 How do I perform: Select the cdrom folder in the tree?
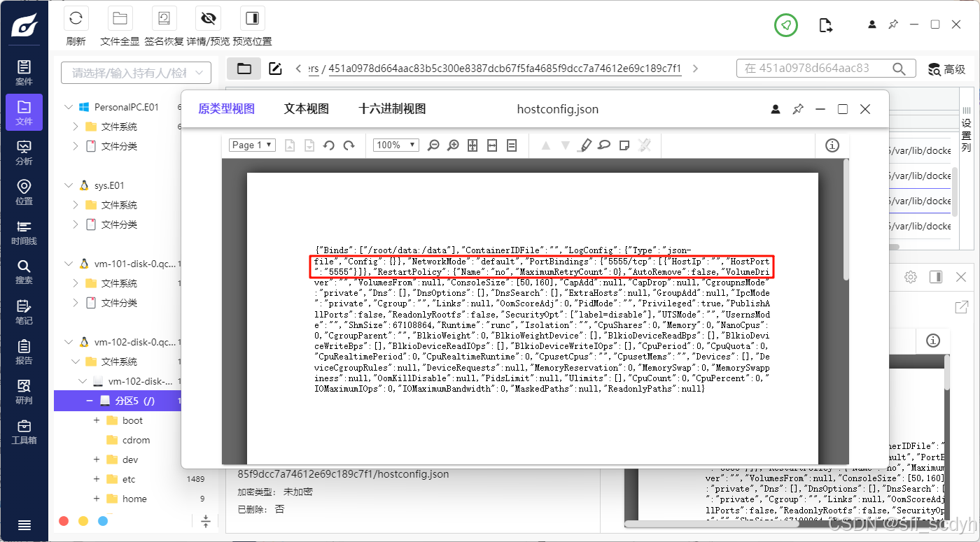click(x=136, y=440)
